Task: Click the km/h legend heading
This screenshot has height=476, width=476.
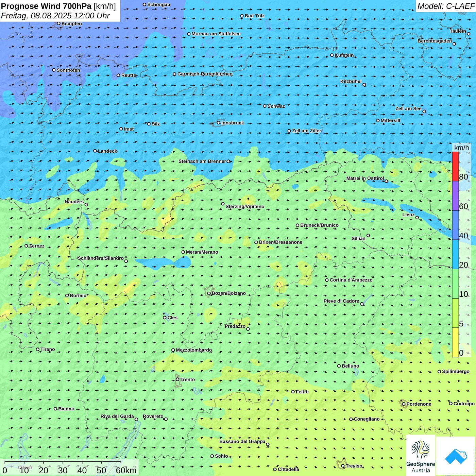Action: point(462,148)
